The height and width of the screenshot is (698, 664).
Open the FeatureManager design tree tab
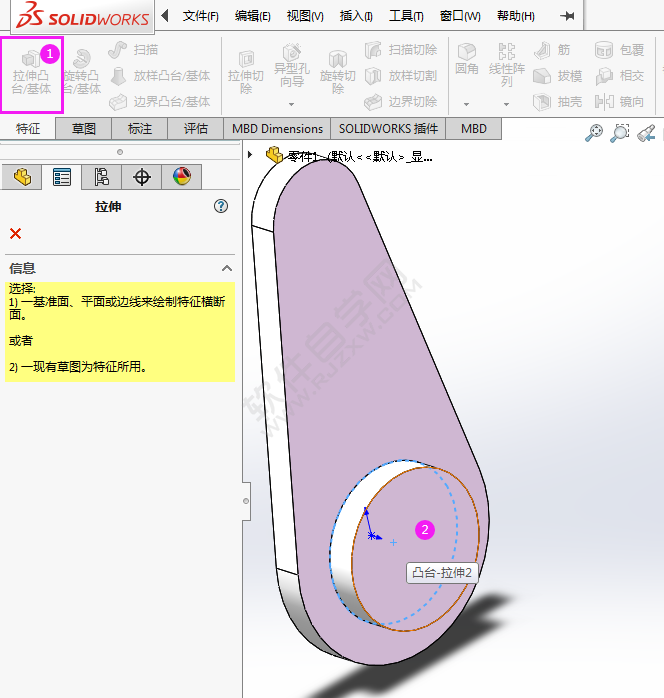(x=22, y=177)
